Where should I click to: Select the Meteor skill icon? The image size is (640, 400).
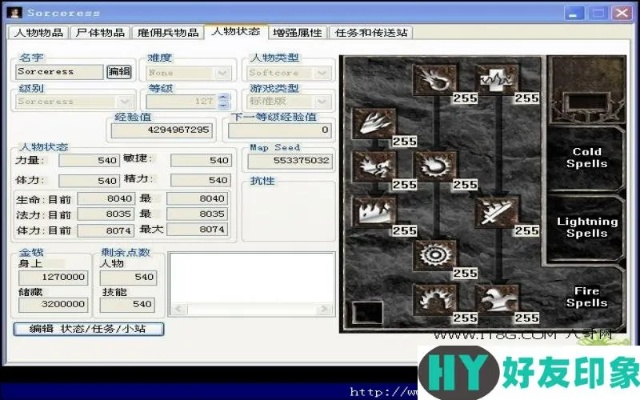point(435,255)
